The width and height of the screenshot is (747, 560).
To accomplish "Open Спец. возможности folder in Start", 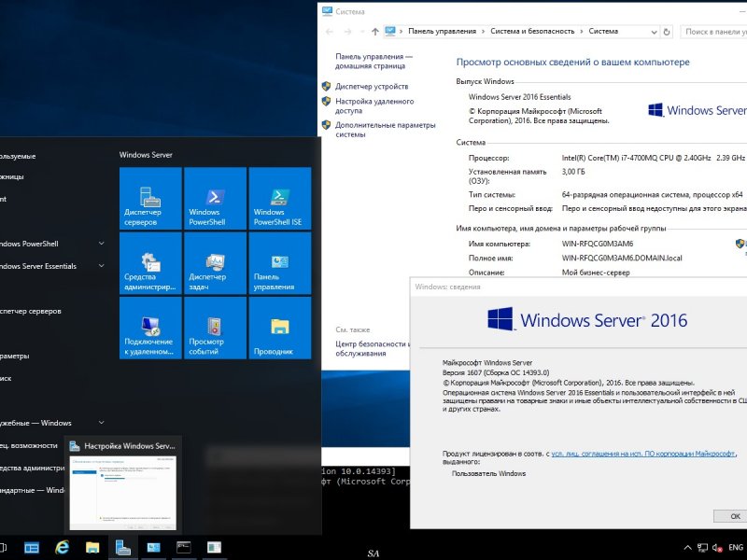I will pyautogui.click(x=29, y=445).
